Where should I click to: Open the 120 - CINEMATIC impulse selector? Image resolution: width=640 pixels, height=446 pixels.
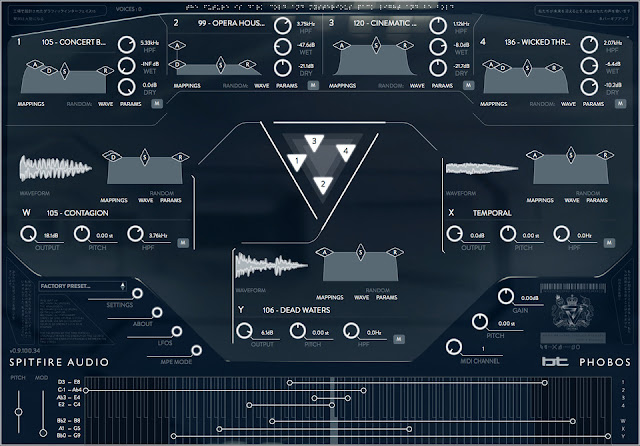pyautogui.click(x=385, y=23)
